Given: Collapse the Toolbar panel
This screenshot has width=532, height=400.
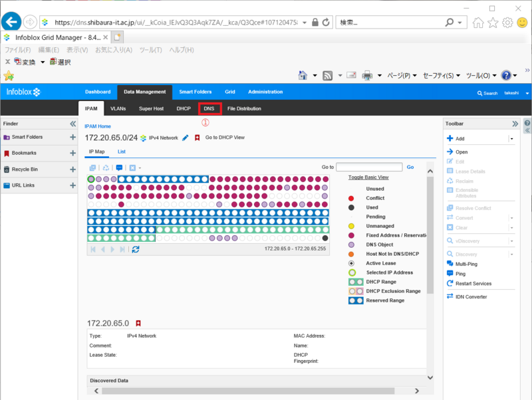Looking at the screenshot, I should (x=515, y=124).
